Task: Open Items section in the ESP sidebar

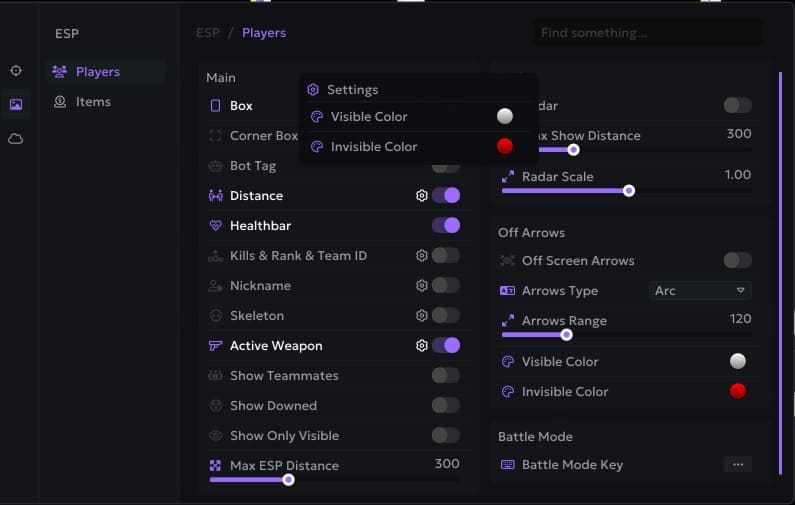Action: click(93, 102)
